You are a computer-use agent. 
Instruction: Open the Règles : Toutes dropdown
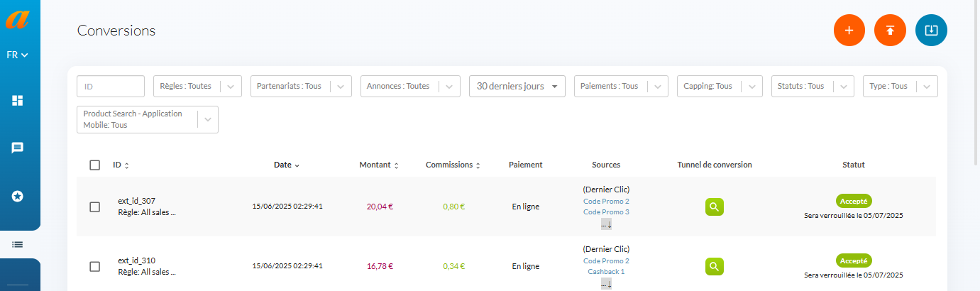pos(197,86)
